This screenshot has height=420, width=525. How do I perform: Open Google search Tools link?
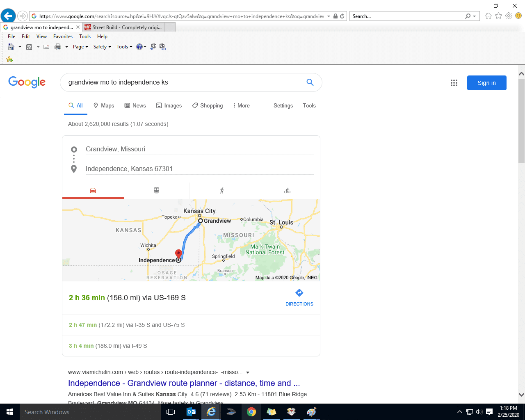point(309,105)
